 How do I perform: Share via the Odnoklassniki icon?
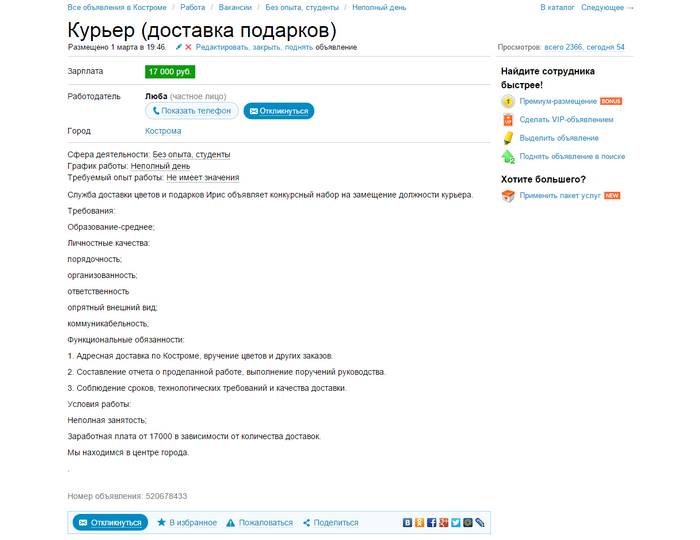[x=419, y=522]
